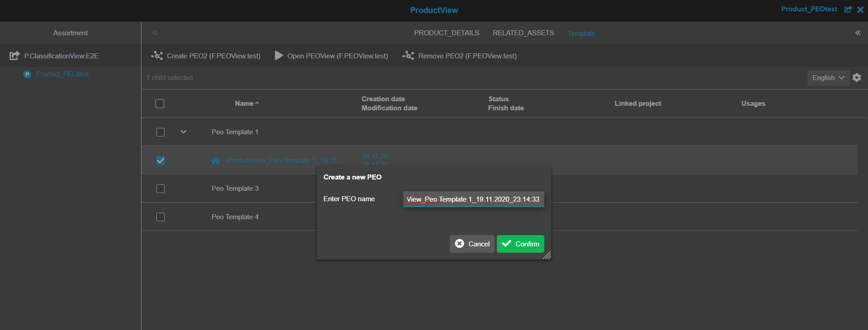Viewport: 868px width, 330px height.
Task: Click the Create a new PEO dialog title
Action: pyautogui.click(x=353, y=177)
